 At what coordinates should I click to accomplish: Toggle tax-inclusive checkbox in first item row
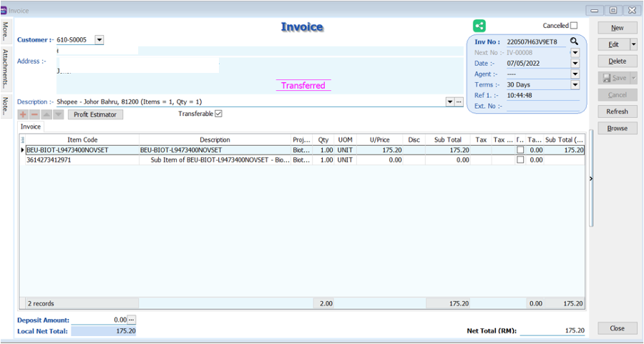tap(520, 150)
